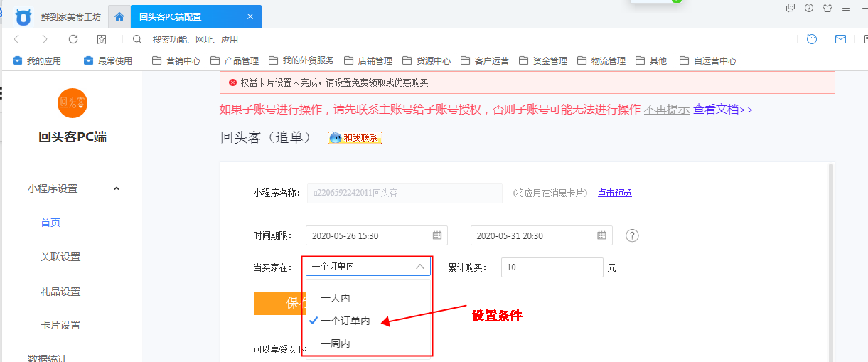The width and height of the screenshot is (868, 362).
Task: Collapse the 小程序设置 section
Action: [x=117, y=188]
